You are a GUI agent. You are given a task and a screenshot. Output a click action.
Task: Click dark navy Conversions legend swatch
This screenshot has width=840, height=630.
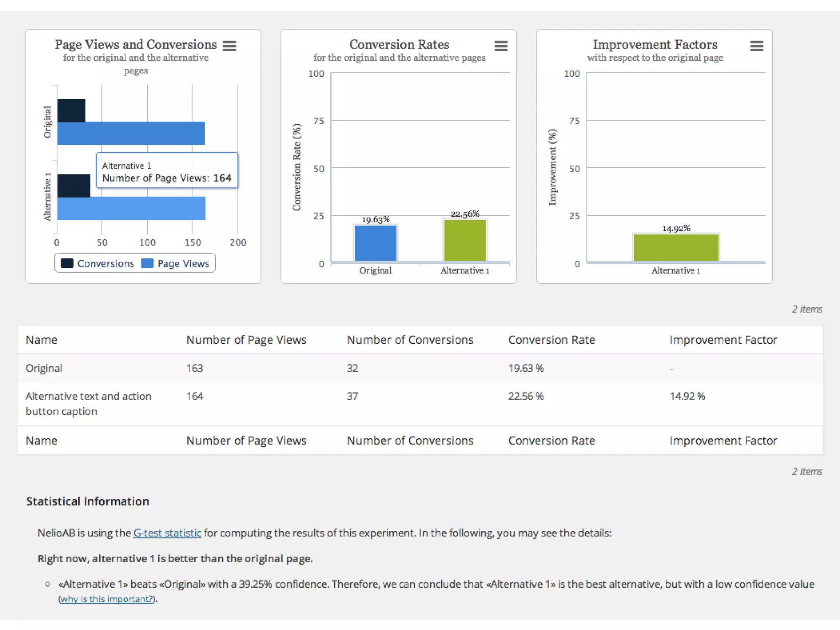[67, 263]
